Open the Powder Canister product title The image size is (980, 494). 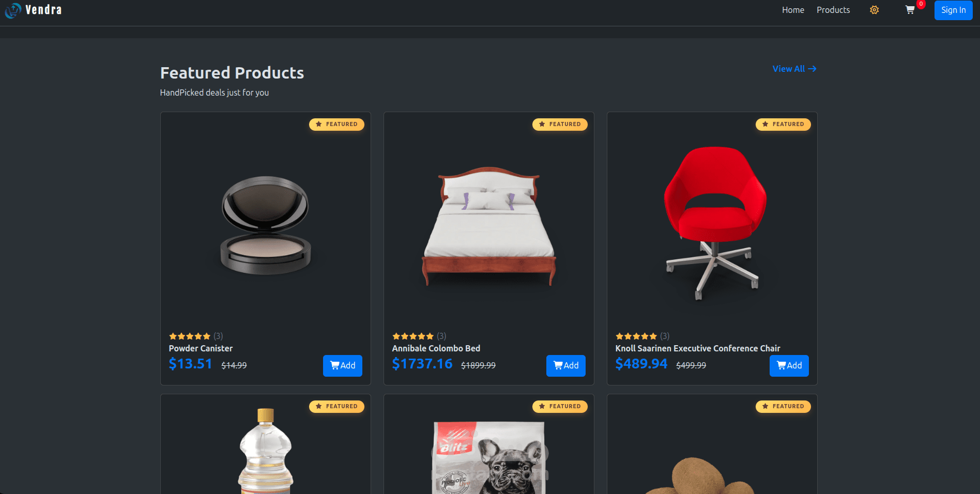[201, 348]
